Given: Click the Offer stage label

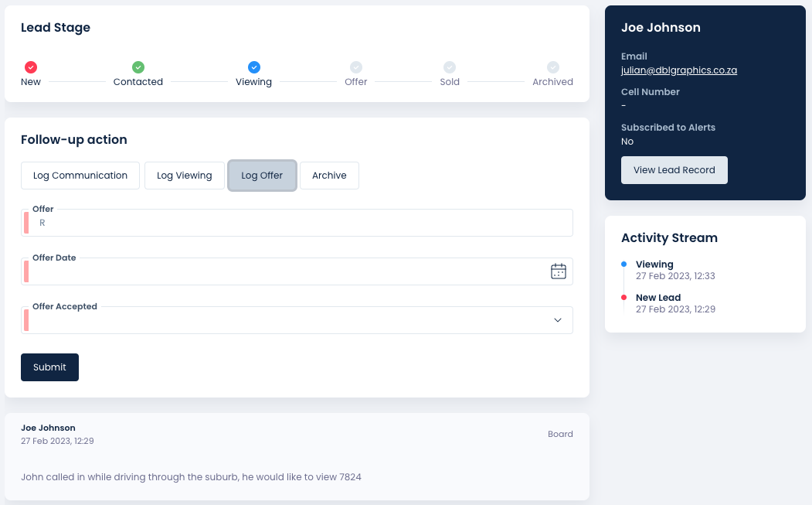Looking at the screenshot, I should [355, 82].
